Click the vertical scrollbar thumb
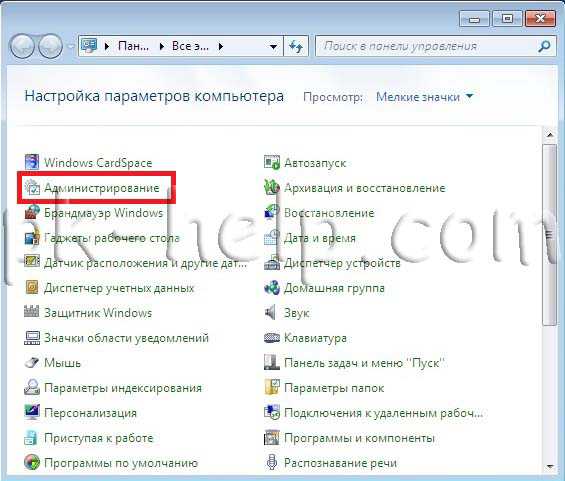Image resolution: width=565 pixels, height=481 pixels. (550, 235)
